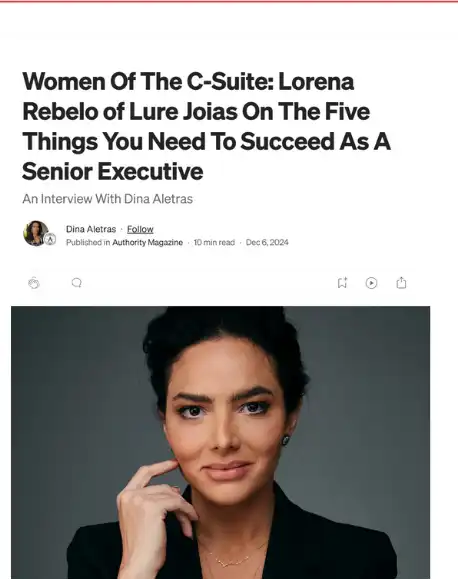Bookmark this story with the save icon
The image size is (458, 580).
(342, 283)
